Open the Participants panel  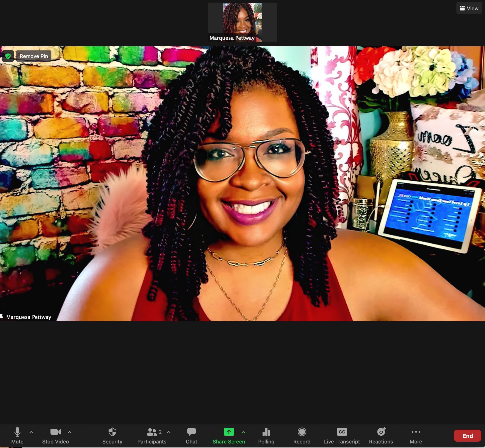pos(152,435)
